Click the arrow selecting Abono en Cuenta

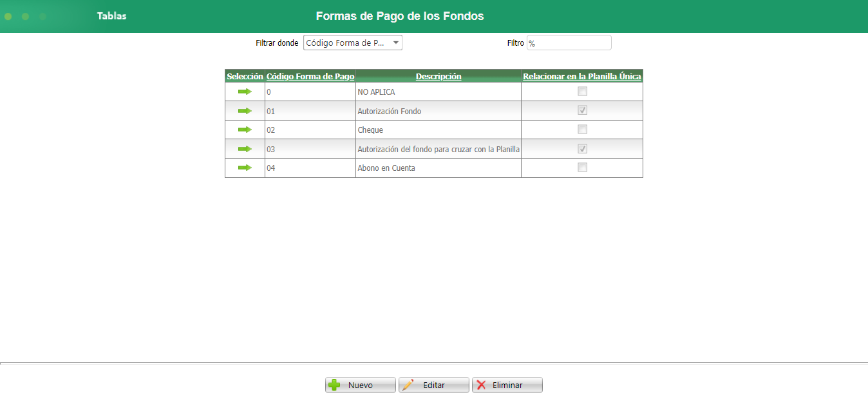pyautogui.click(x=245, y=168)
